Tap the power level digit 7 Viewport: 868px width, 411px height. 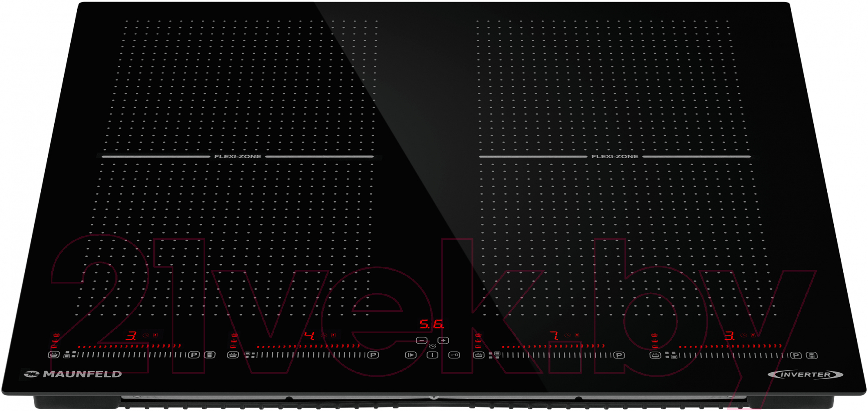(x=554, y=335)
